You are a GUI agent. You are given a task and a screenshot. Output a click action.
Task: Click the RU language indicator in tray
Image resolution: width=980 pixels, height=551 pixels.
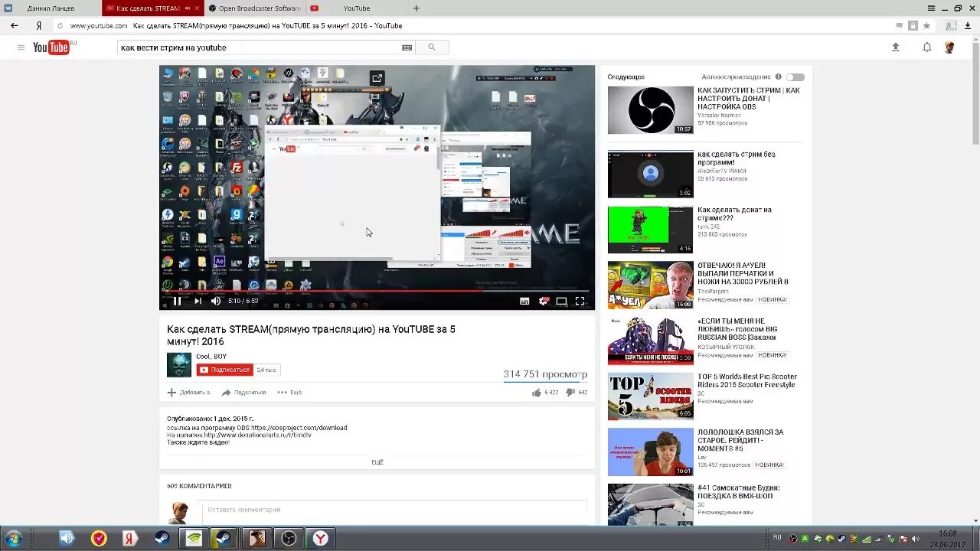pos(777,537)
